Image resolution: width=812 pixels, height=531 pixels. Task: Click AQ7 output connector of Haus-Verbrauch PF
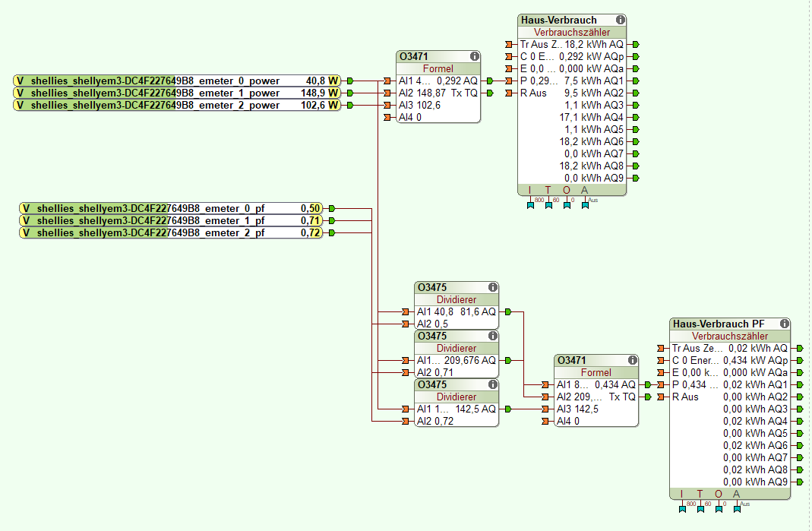click(800, 457)
